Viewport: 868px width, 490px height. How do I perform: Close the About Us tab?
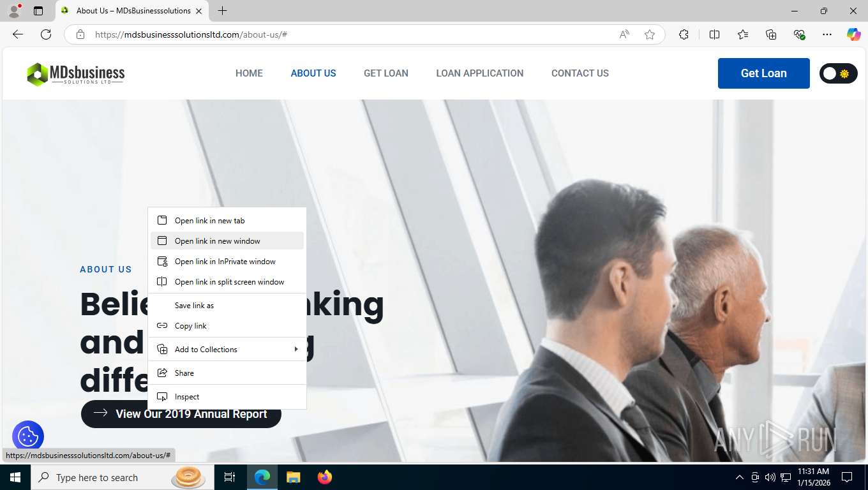(198, 11)
